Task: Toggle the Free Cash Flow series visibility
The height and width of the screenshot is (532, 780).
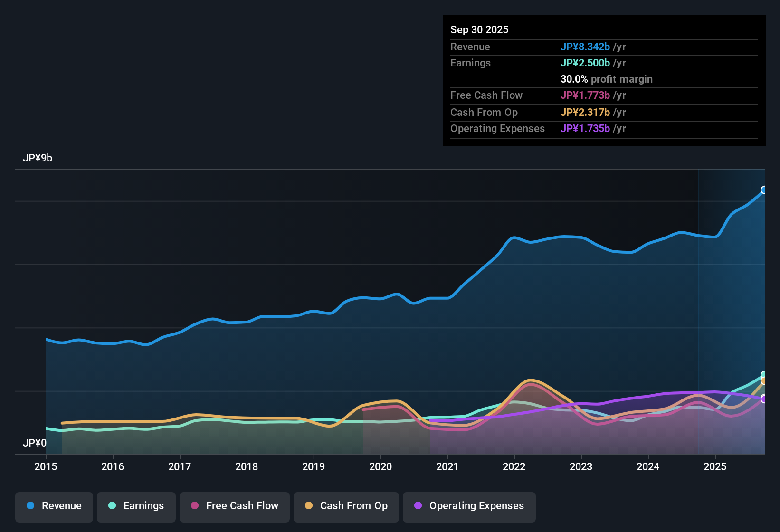Action: tap(234, 506)
